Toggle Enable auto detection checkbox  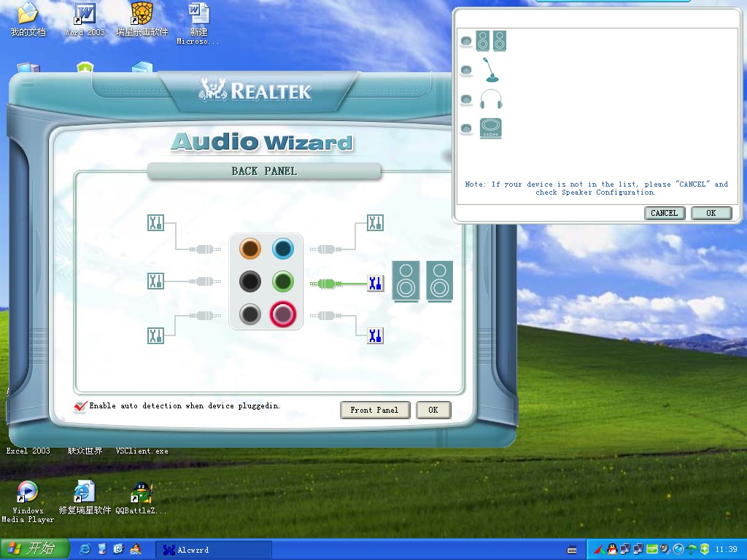(x=81, y=406)
